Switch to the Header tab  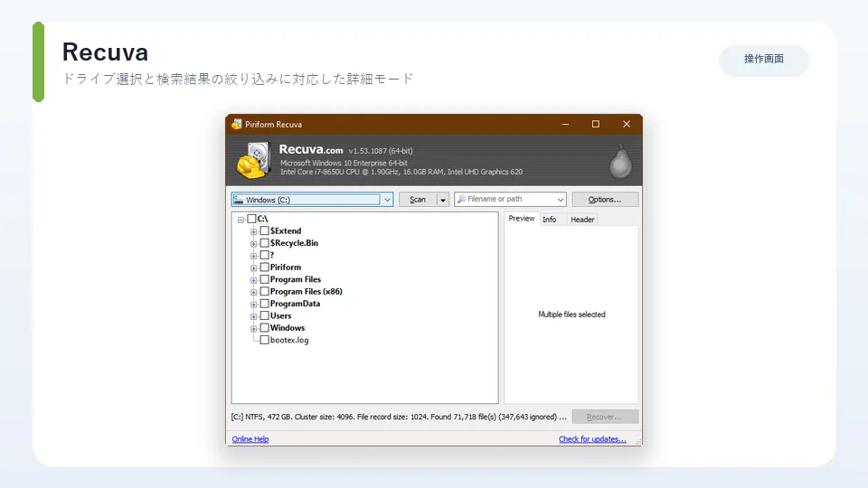[x=582, y=220]
